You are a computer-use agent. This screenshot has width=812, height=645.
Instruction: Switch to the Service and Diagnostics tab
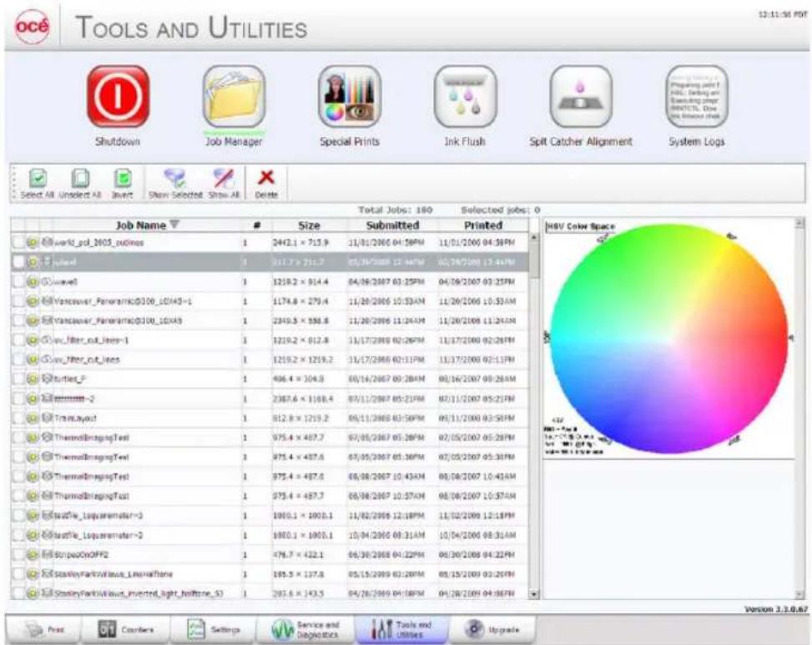305,629
